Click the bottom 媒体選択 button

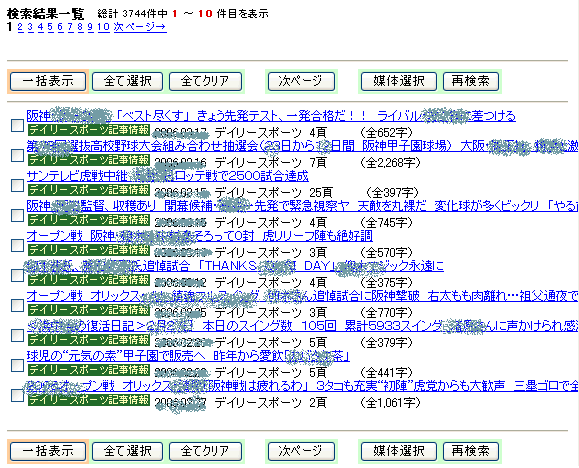point(399,451)
